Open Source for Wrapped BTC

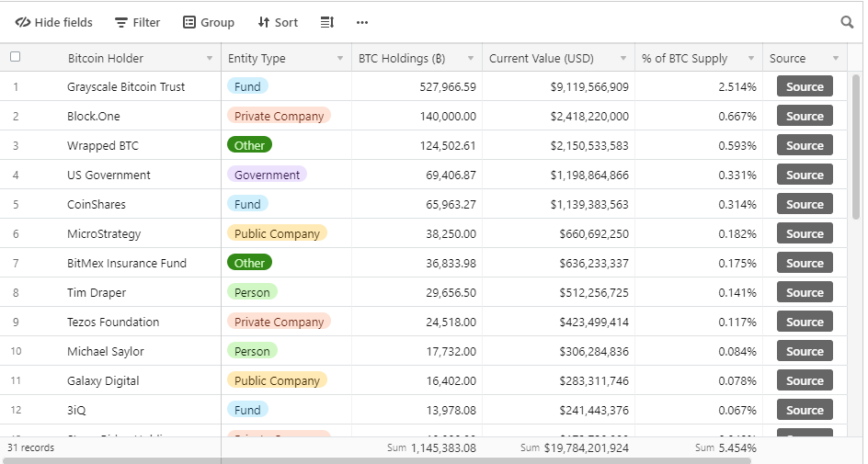tap(805, 145)
